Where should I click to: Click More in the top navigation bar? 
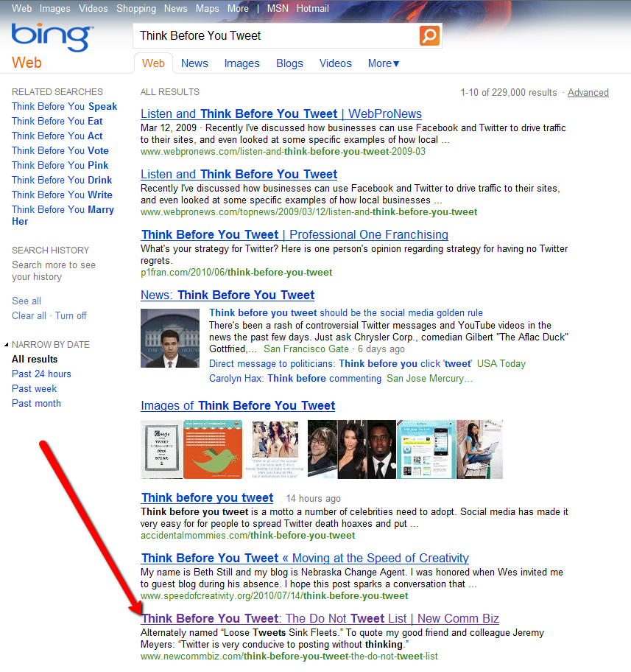[238, 8]
